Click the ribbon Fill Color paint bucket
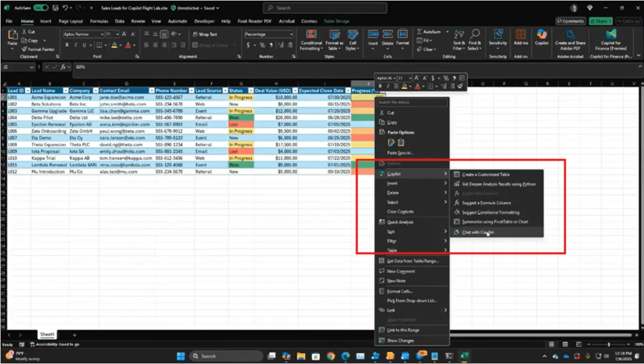The width and height of the screenshot is (644, 364). point(114,45)
